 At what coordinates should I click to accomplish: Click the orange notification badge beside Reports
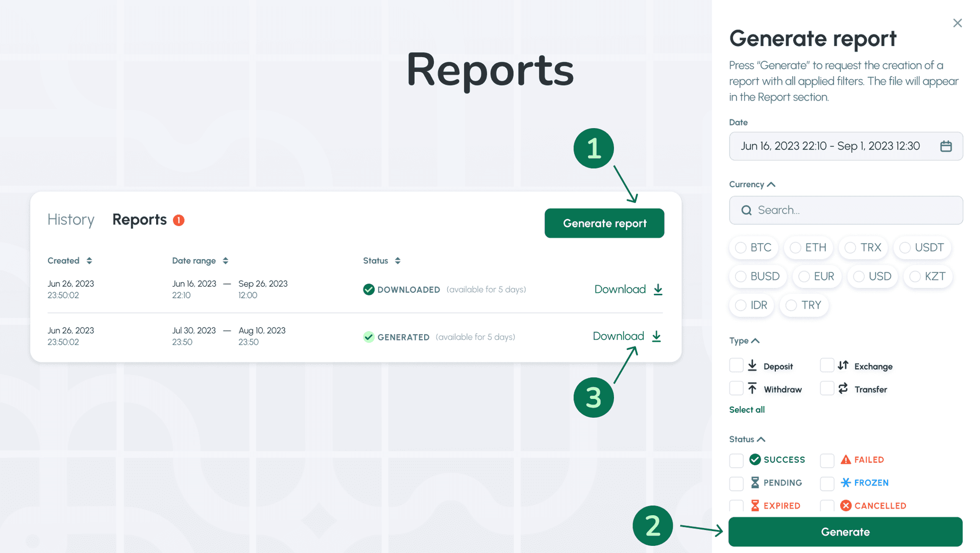[x=179, y=220]
